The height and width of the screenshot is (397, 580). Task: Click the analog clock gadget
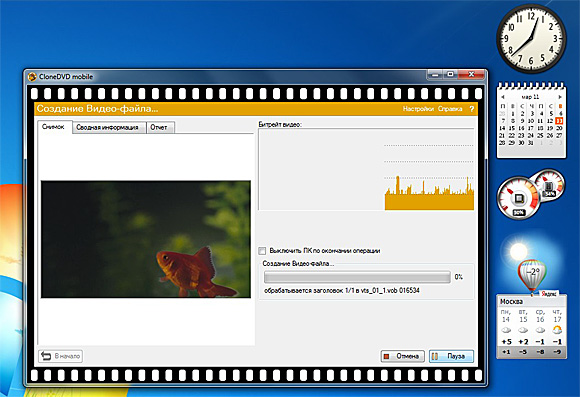(x=531, y=38)
